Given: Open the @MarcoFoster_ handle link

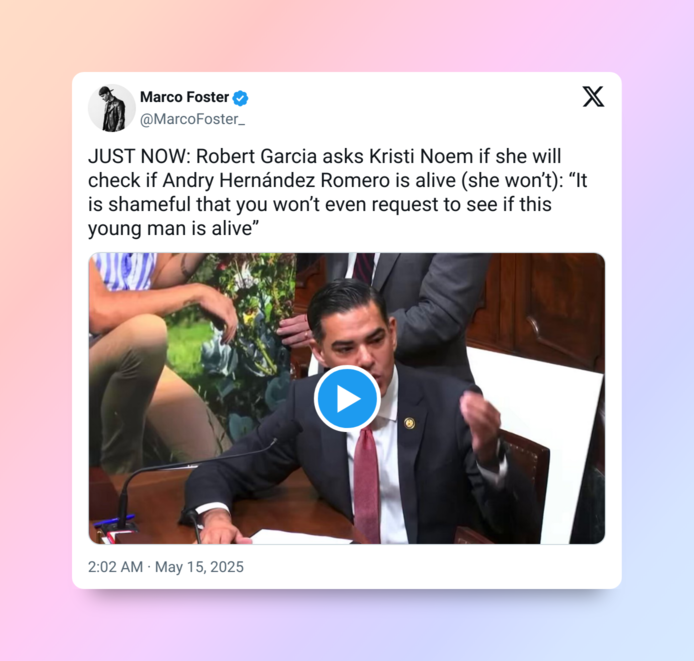Looking at the screenshot, I should click(192, 119).
